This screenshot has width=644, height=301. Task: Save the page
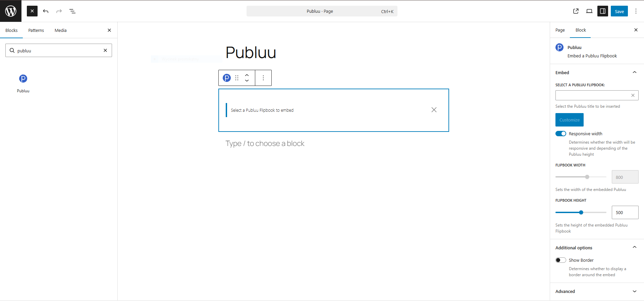619,11
